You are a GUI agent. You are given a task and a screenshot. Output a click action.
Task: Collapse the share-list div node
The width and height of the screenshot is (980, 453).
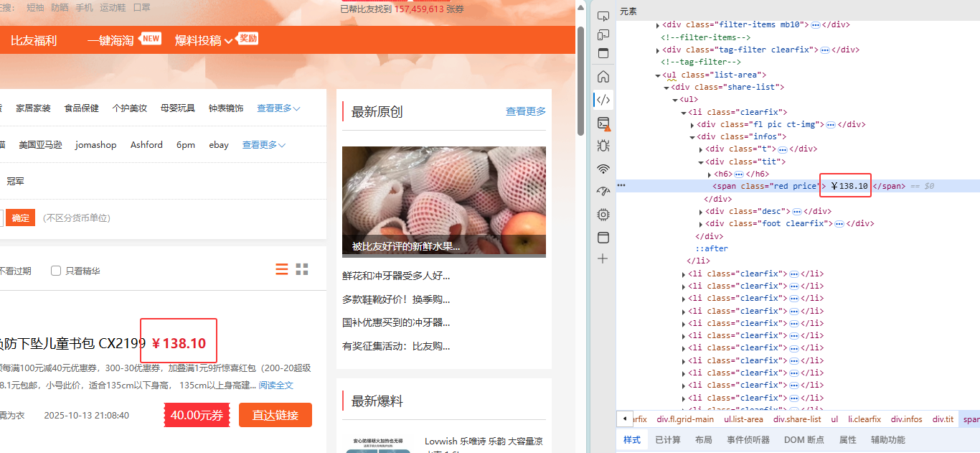pyautogui.click(x=666, y=88)
